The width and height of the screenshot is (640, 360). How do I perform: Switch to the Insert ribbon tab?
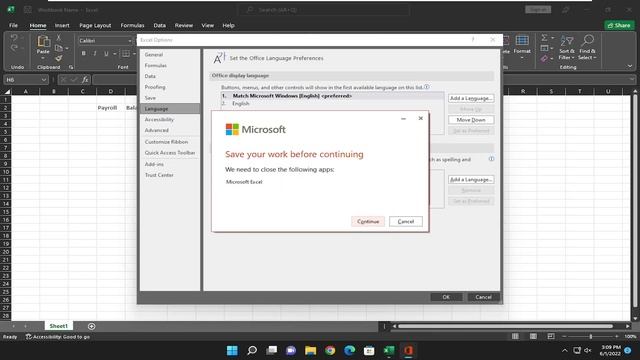62,25
